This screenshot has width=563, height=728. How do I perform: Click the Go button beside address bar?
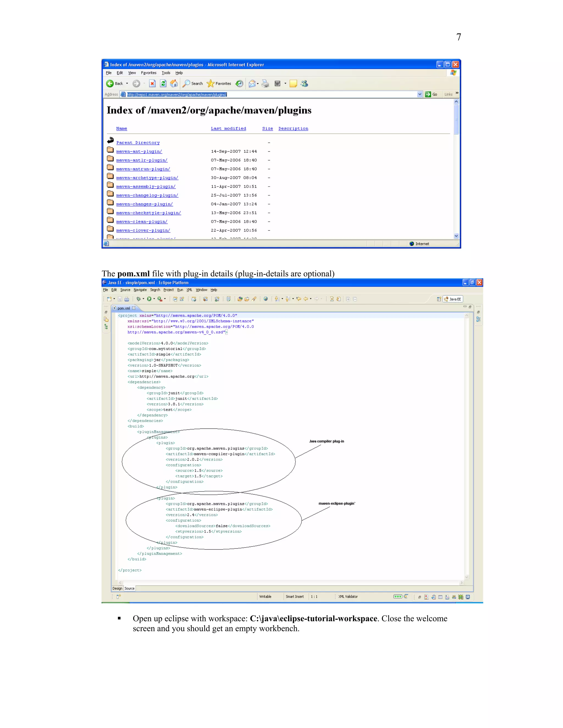(431, 94)
